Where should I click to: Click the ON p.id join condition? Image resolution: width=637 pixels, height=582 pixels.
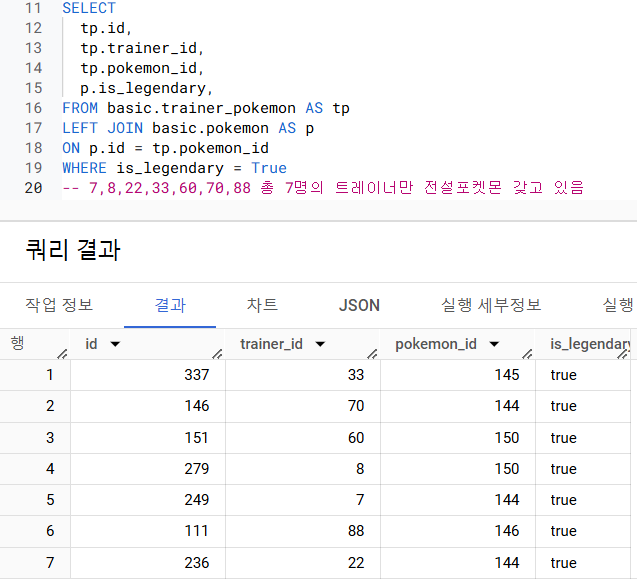(x=165, y=148)
